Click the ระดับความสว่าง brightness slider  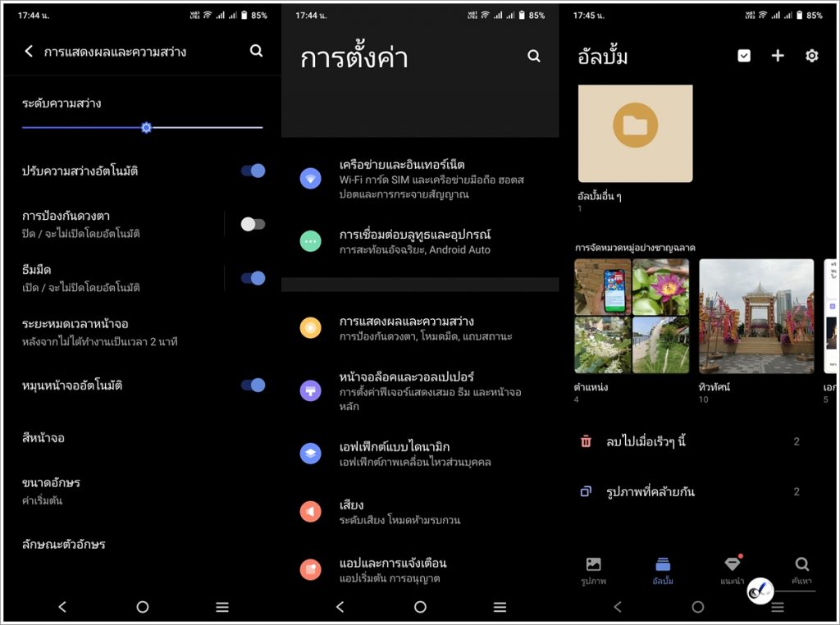point(146,128)
